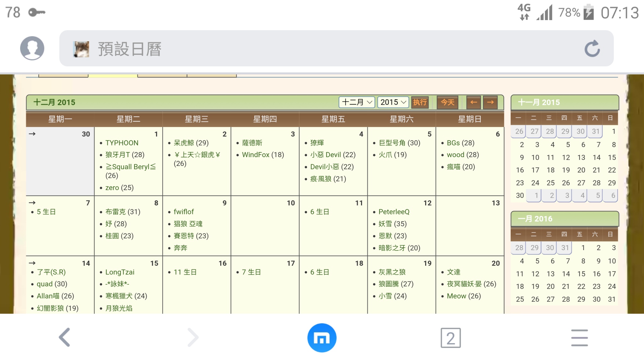Click the week arrow beside day 14

[x=32, y=263]
